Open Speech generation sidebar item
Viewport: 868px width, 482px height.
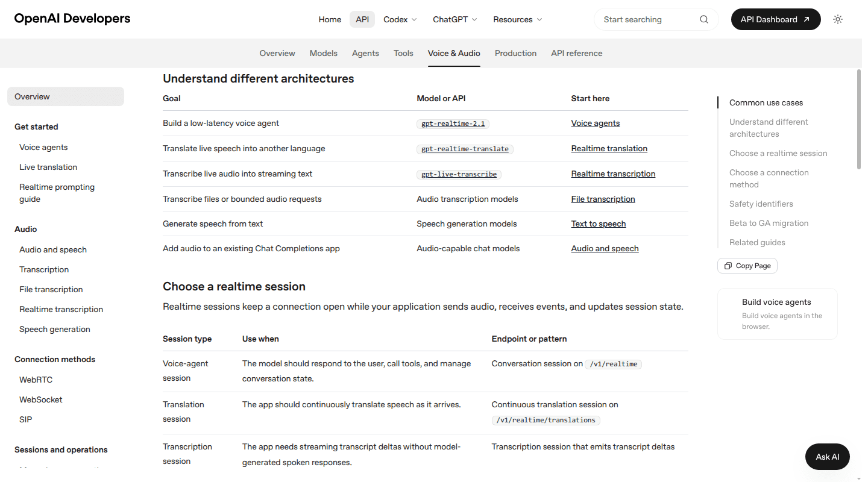55,329
